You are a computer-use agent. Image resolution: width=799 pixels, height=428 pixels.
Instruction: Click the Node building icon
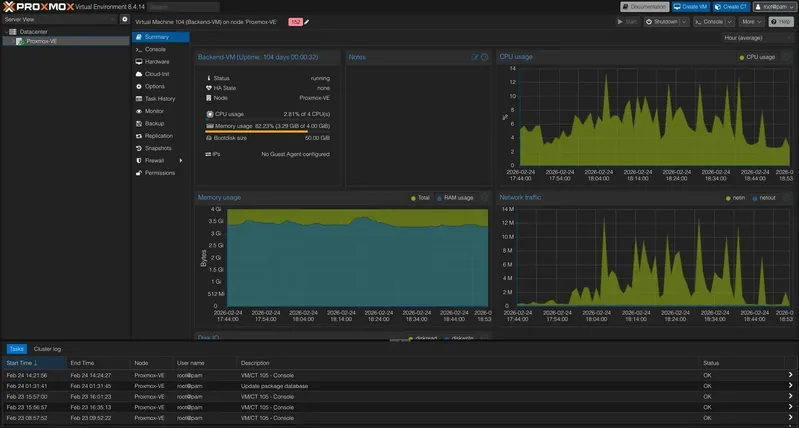point(209,98)
